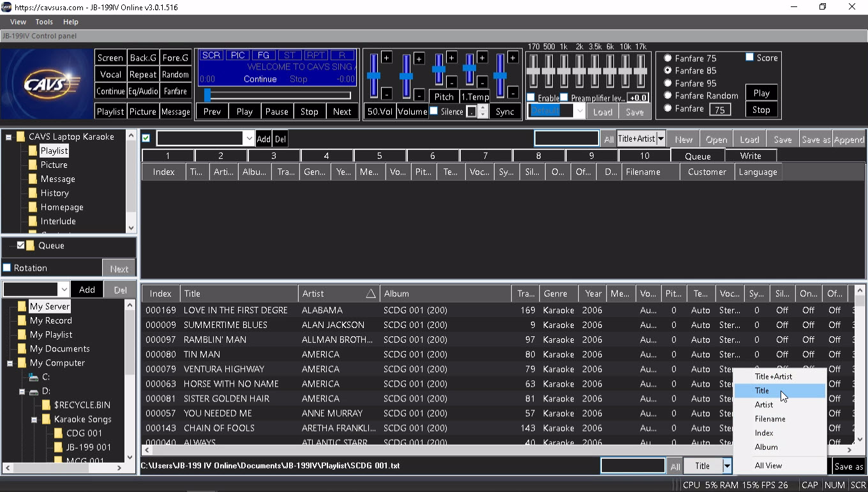Click the Title dropdown arrow in the bottom bar
The width and height of the screenshot is (868, 492).
727,466
